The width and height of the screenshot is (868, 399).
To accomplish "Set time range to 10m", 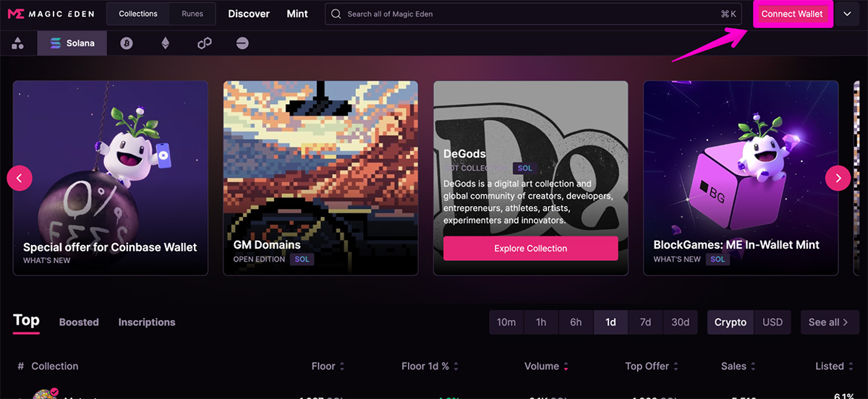I will [x=506, y=322].
